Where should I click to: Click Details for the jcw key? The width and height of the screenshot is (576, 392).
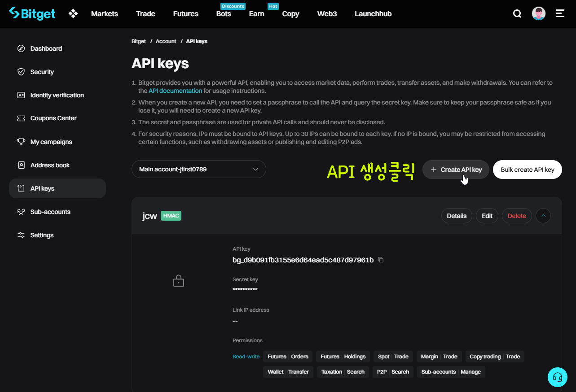pyautogui.click(x=457, y=216)
